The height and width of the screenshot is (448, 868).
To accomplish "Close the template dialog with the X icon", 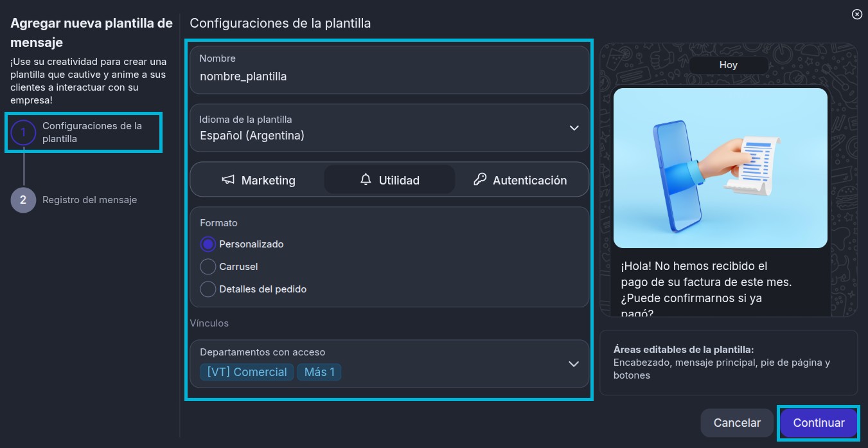I will click(x=857, y=13).
